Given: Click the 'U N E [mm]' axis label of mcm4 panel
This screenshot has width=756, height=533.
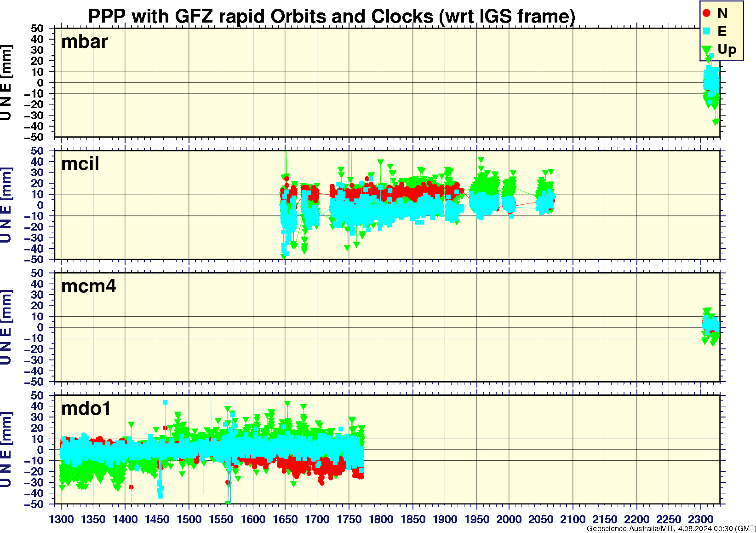Looking at the screenshot, I should pos(6,328).
